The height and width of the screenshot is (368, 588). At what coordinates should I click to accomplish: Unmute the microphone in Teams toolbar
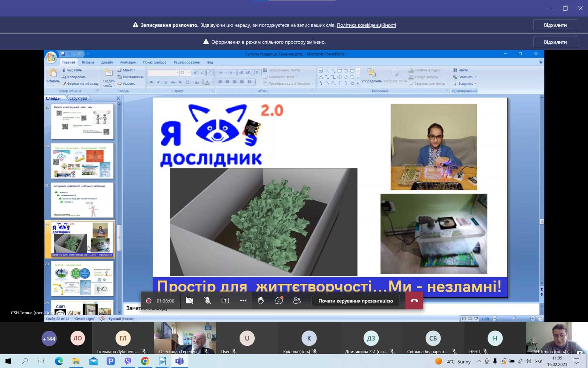point(207,301)
